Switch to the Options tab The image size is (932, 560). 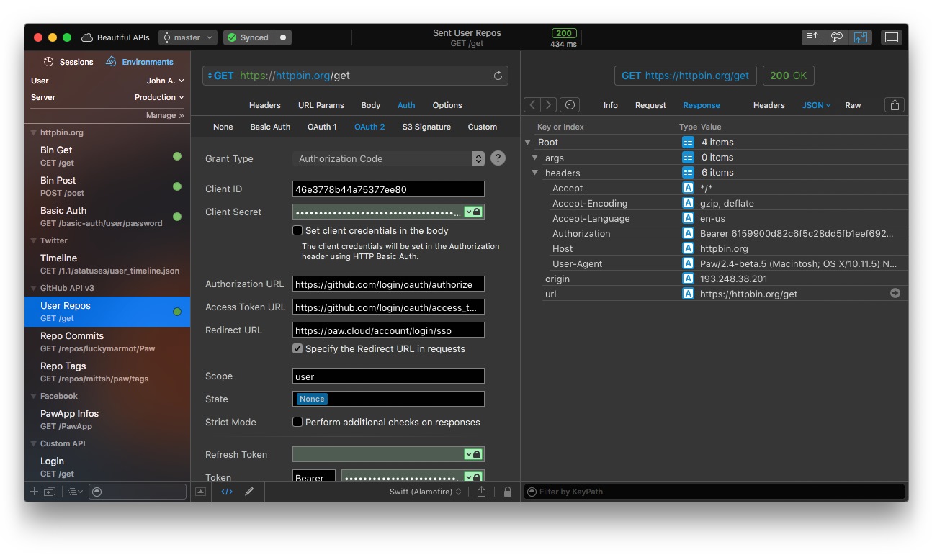coord(447,105)
